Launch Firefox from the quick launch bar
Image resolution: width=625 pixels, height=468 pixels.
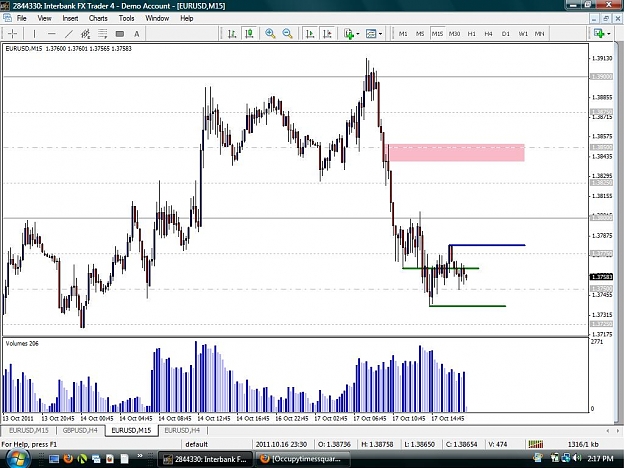click(x=68, y=459)
